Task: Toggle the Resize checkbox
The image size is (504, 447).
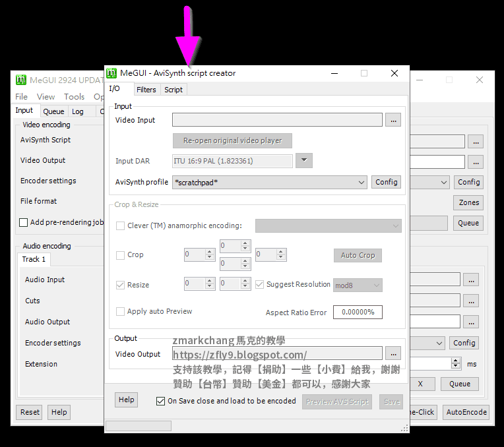Action: (x=120, y=285)
